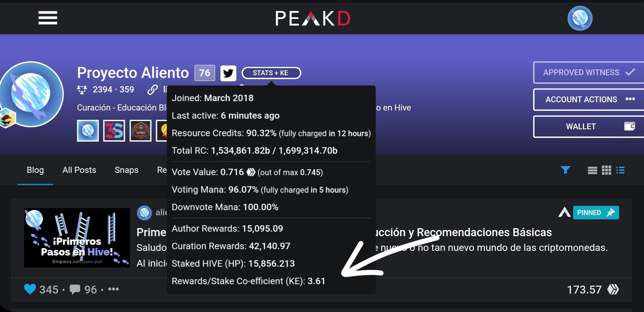Switch to grid view layout
644x312 pixels.
pos(606,170)
